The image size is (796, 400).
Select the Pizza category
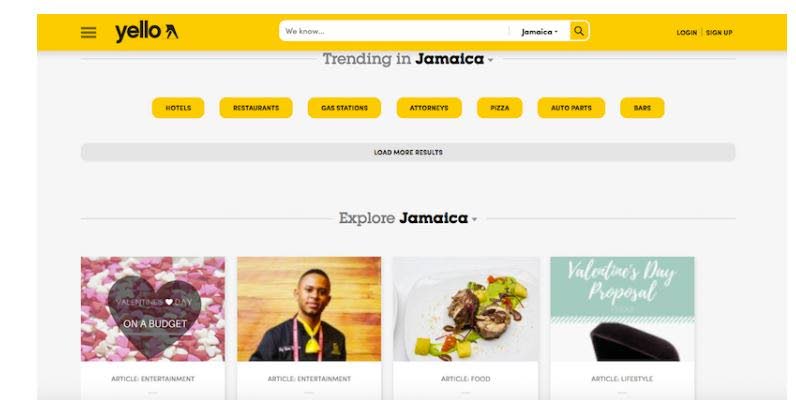(500, 108)
